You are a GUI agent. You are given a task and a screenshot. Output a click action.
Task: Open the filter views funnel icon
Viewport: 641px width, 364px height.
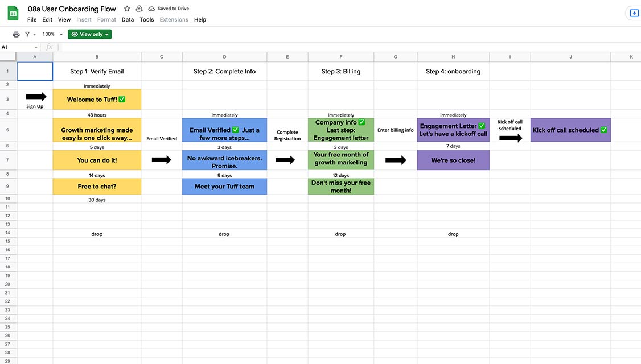27,34
